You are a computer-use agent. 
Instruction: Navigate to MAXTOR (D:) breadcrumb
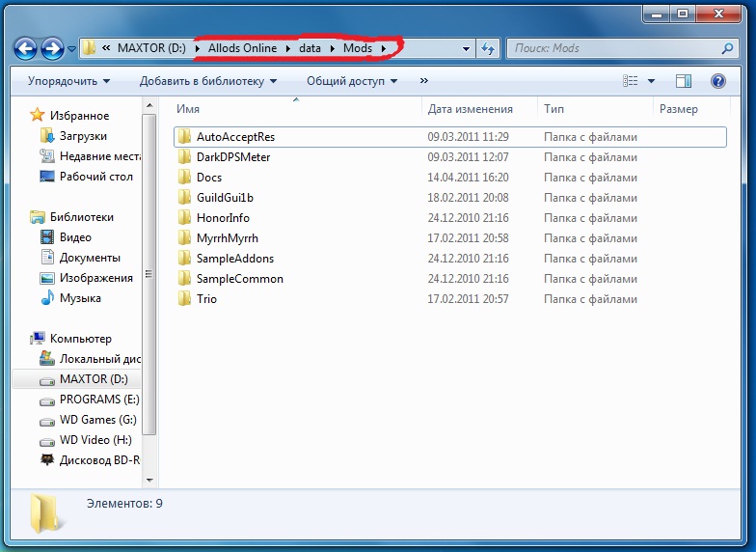(x=151, y=48)
